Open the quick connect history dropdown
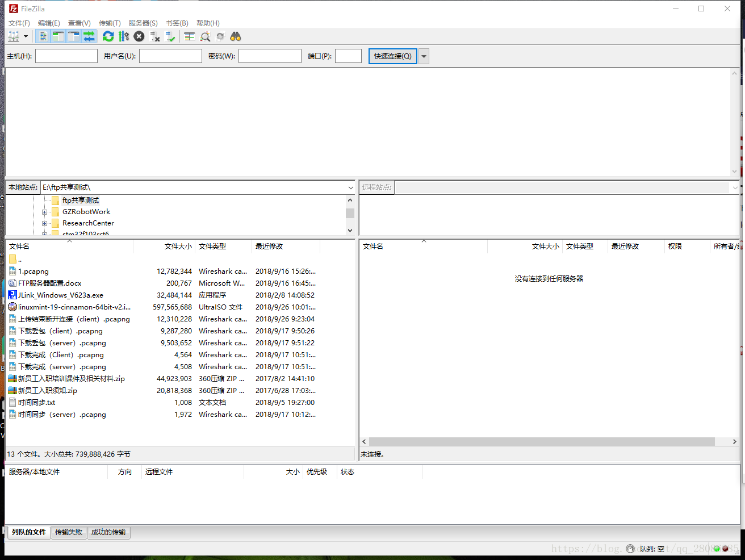 point(424,56)
